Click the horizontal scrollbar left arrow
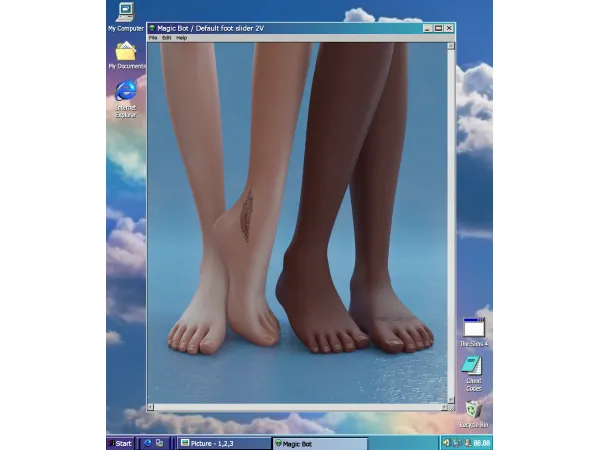This screenshot has height=450, width=600. 150,408
